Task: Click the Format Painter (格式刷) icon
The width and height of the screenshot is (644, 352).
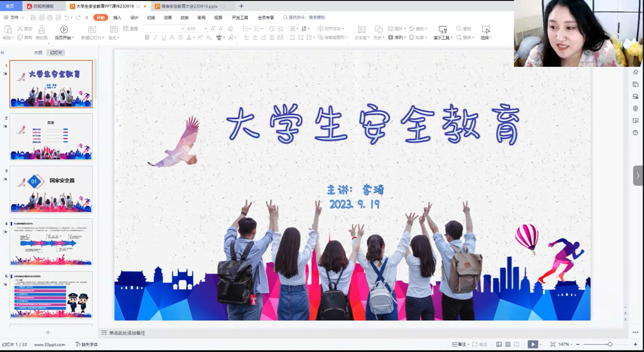Action: pyautogui.click(x=41, y=32)
